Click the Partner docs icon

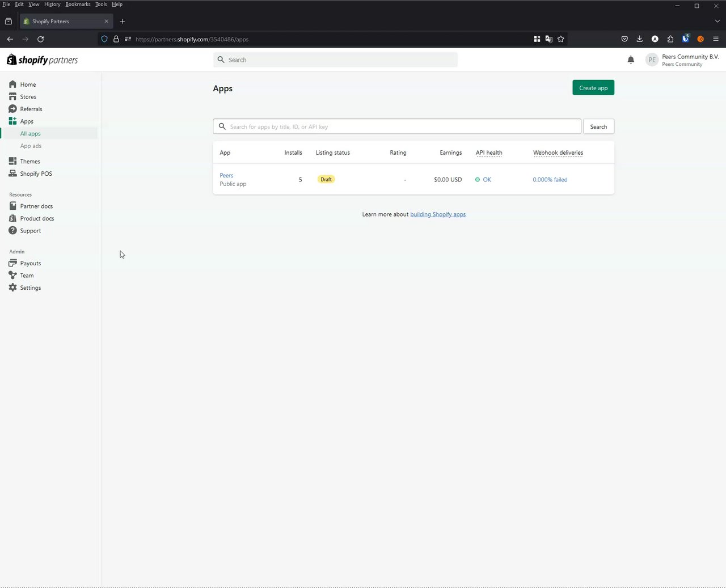[x=12, y=206]
